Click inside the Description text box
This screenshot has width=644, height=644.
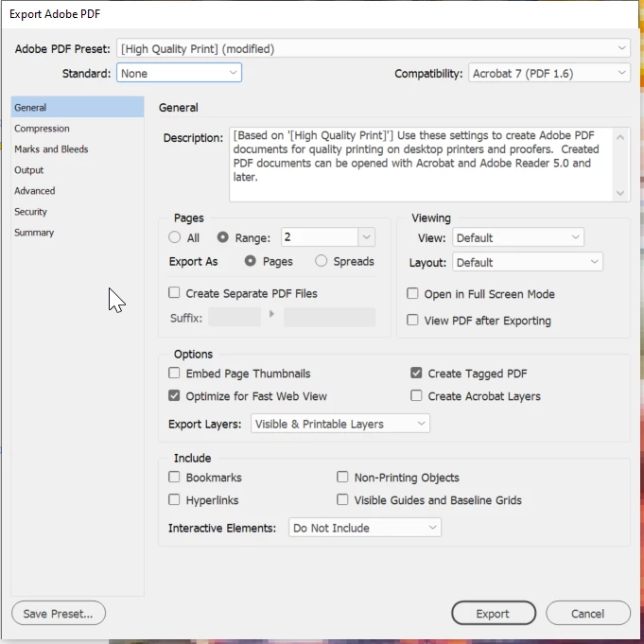[421, 165]
